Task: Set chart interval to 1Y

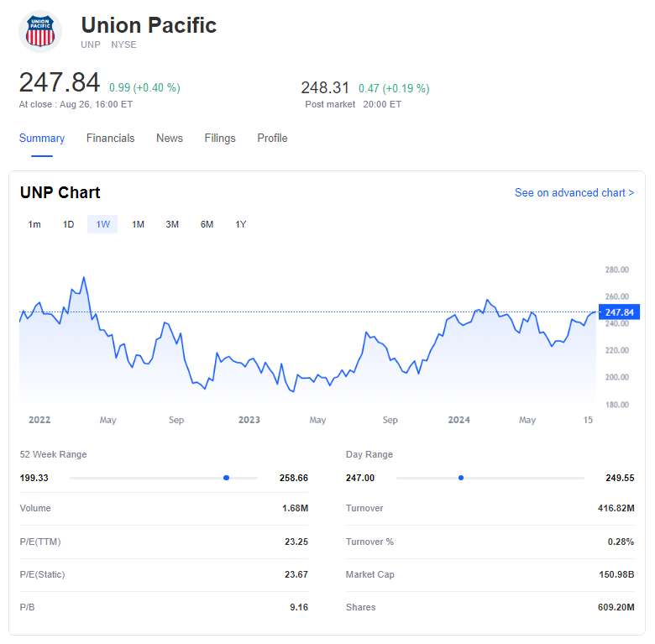Action: (x=241, y=224)
